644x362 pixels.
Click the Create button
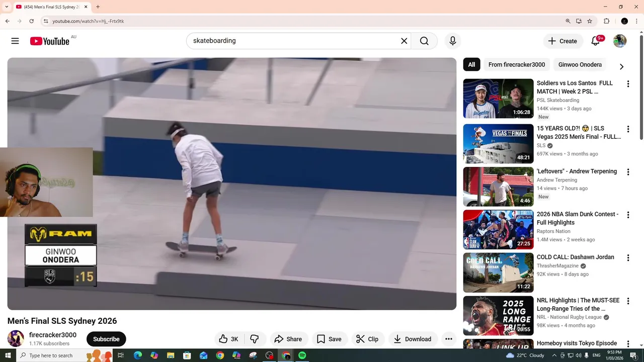point(563,41)
